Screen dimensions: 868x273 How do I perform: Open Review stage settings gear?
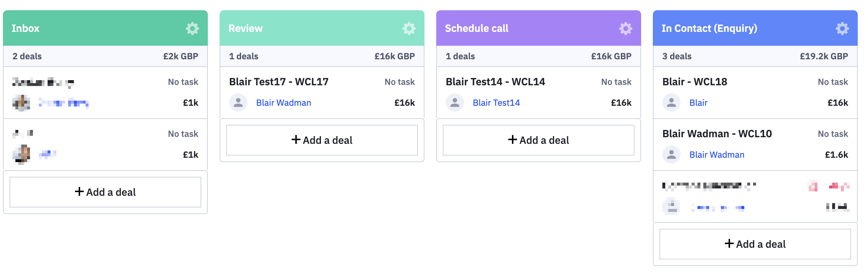(x=409, y=29)
